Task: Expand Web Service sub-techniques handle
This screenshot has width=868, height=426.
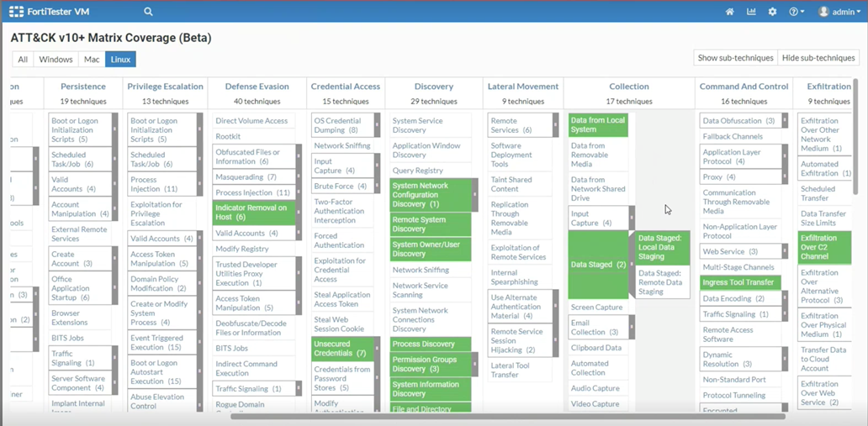Action: tap(785, 251)
